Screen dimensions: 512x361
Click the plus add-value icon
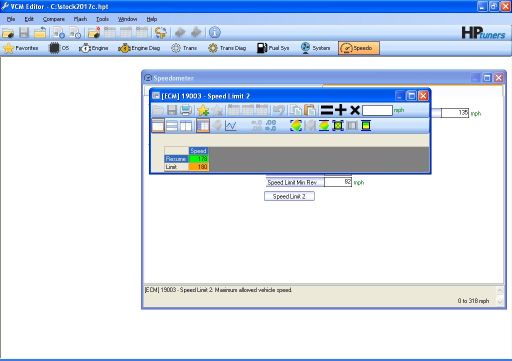coord(341,110)
